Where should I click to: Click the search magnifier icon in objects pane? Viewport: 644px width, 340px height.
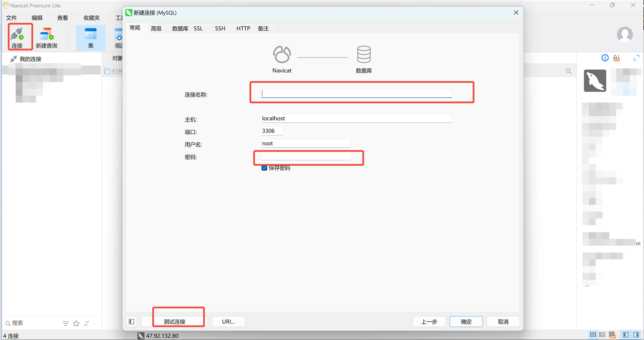[568, 71]
